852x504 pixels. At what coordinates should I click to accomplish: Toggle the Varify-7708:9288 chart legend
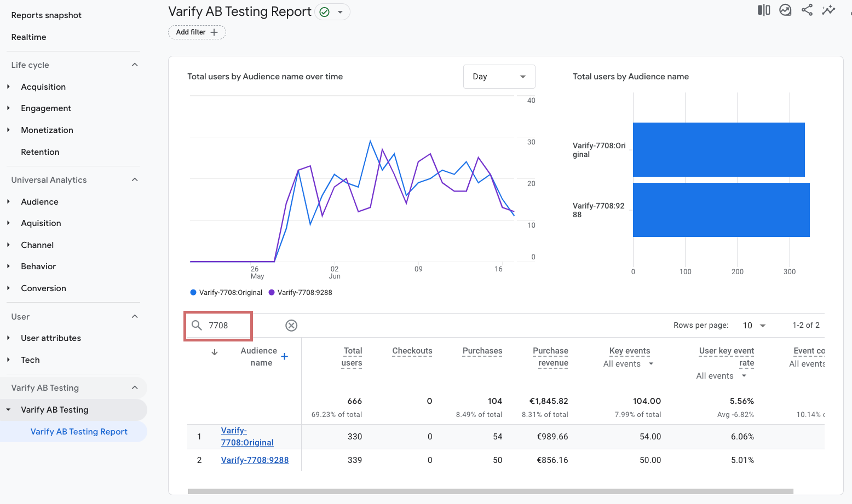pos(300,293)
